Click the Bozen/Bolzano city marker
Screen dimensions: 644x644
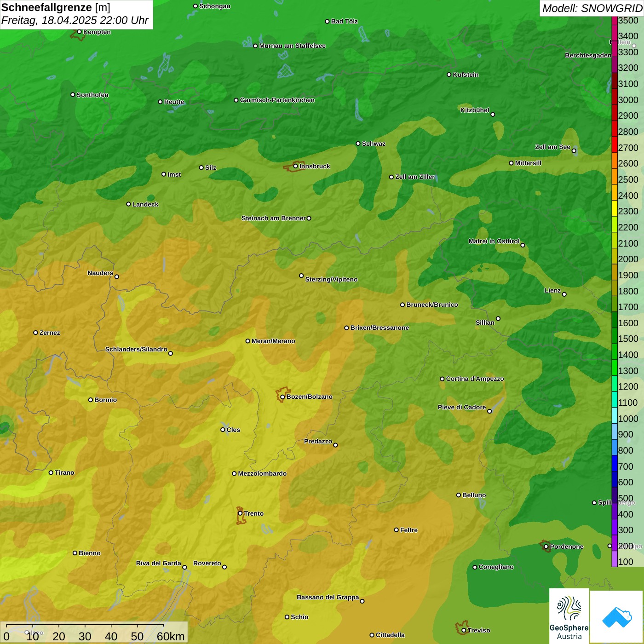click(282, 397)
